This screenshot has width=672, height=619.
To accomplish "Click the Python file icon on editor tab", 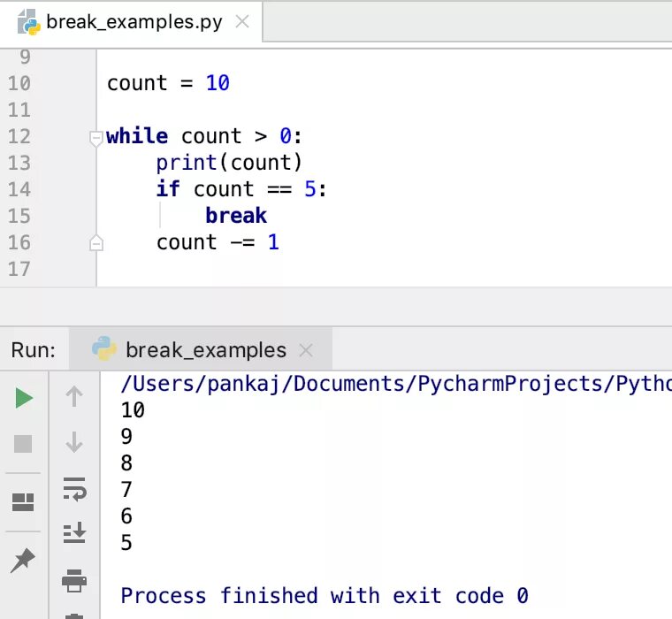I will 28,21.
